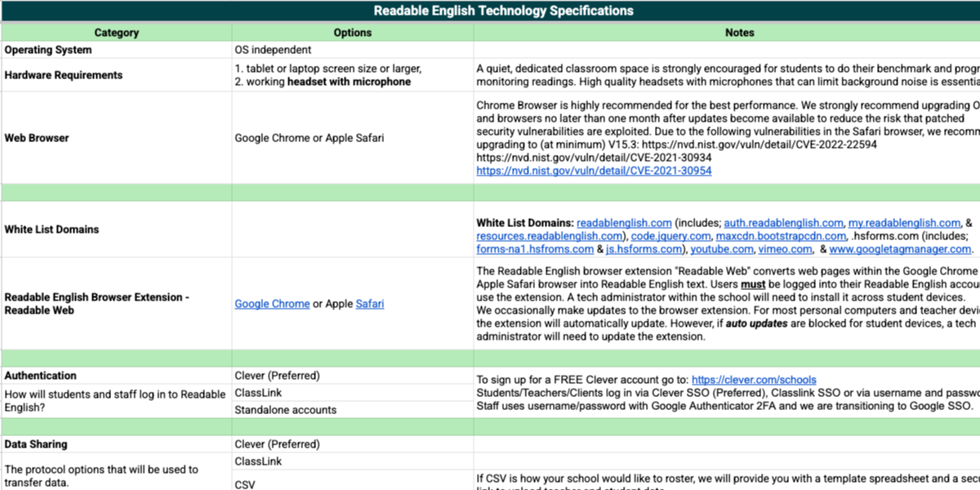Select 'Clever (Preferred)' in the Authentication row
This screenshot has height=490, width=980.
click(x=353, y=376)
